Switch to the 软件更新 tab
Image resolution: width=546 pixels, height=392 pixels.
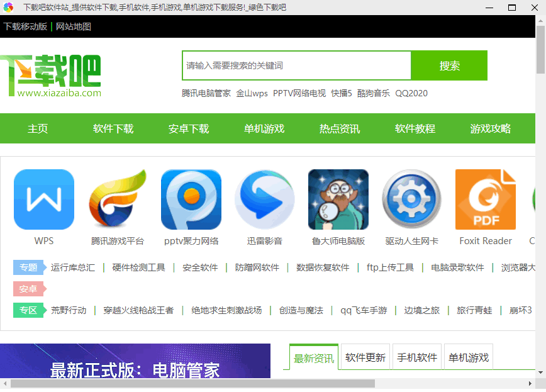365,357
